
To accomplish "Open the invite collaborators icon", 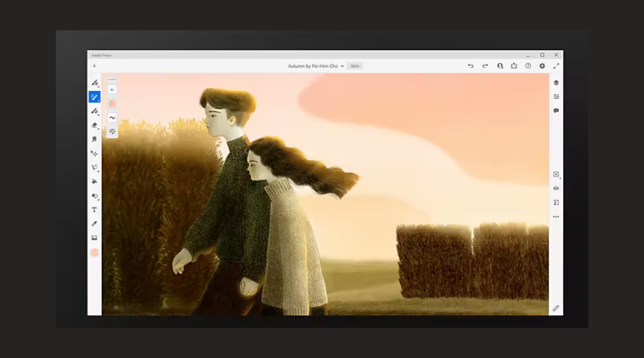I will click(x=500, y=66).
